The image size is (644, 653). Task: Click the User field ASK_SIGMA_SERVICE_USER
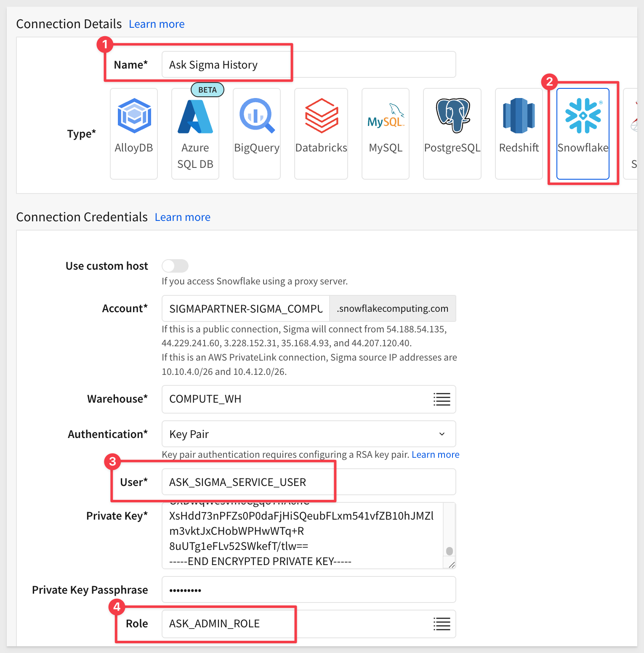pyautogui.click(x=309, y=482)
